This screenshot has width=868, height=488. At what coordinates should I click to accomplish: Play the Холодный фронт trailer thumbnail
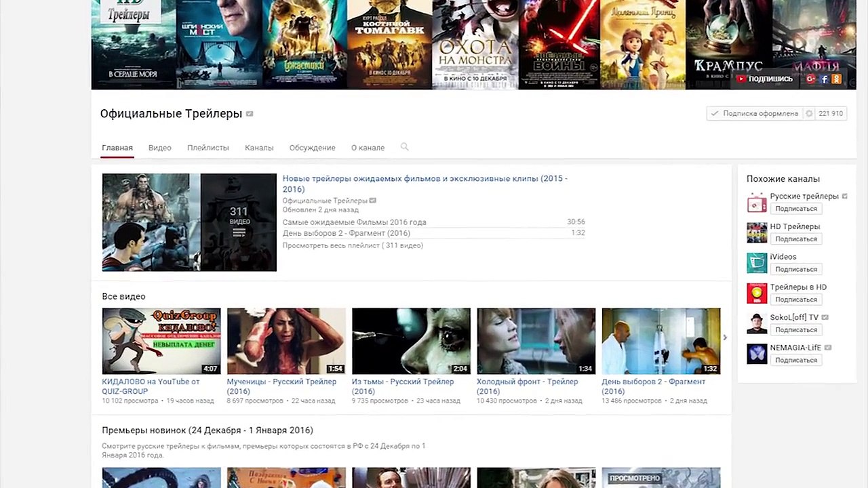pyautogui.click(x=536, y=341)
